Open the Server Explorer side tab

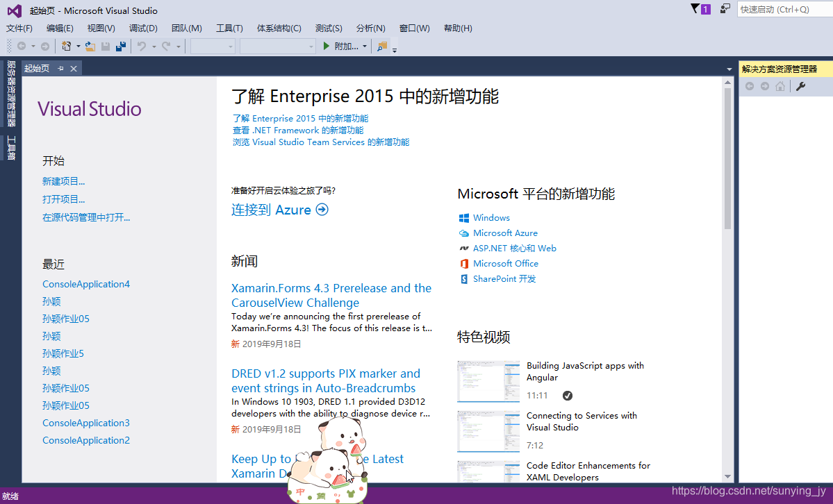point(11,94)
